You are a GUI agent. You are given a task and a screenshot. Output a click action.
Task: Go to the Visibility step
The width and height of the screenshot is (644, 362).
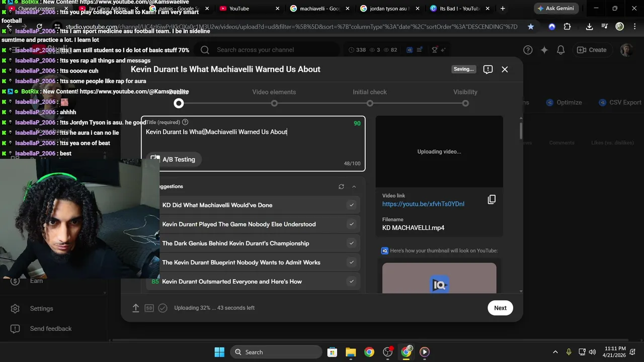point(465,97)
